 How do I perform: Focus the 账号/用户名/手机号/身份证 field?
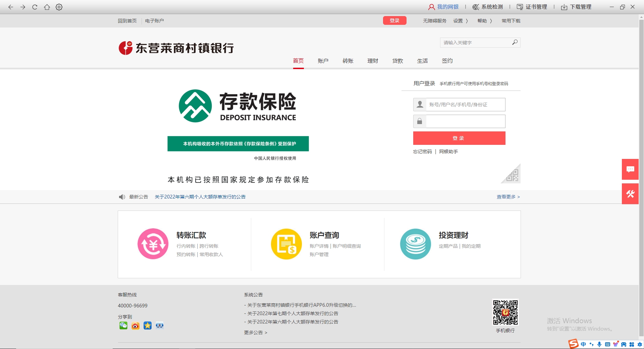466,105
